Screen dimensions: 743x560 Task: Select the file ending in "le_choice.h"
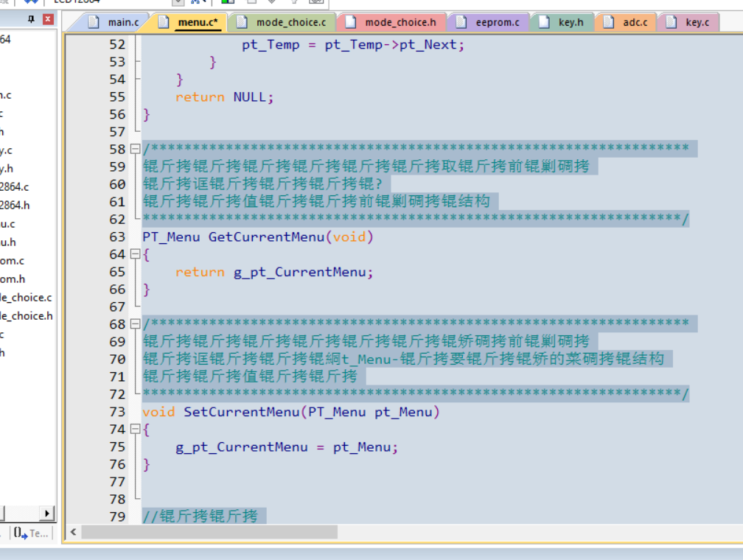26,316
